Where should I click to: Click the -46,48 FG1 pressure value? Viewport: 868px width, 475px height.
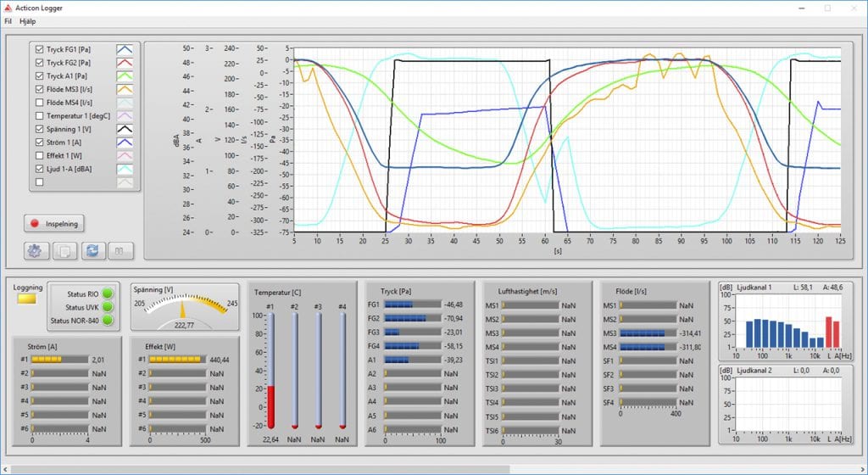tap(453, 305)
